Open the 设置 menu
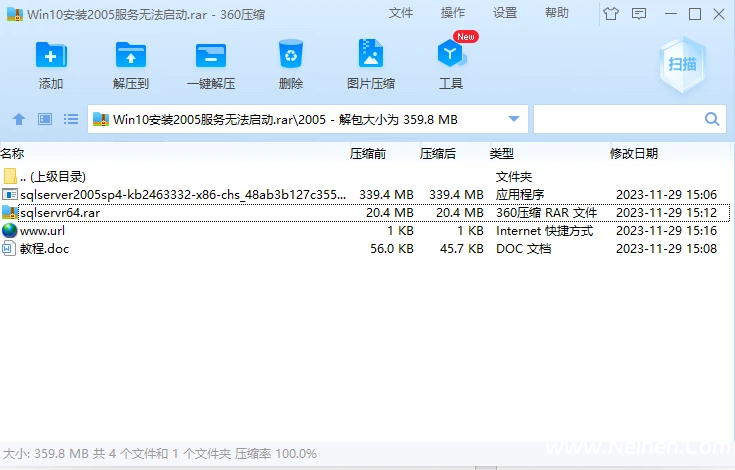This screenshot has height=470, width=735. (505, 13)
